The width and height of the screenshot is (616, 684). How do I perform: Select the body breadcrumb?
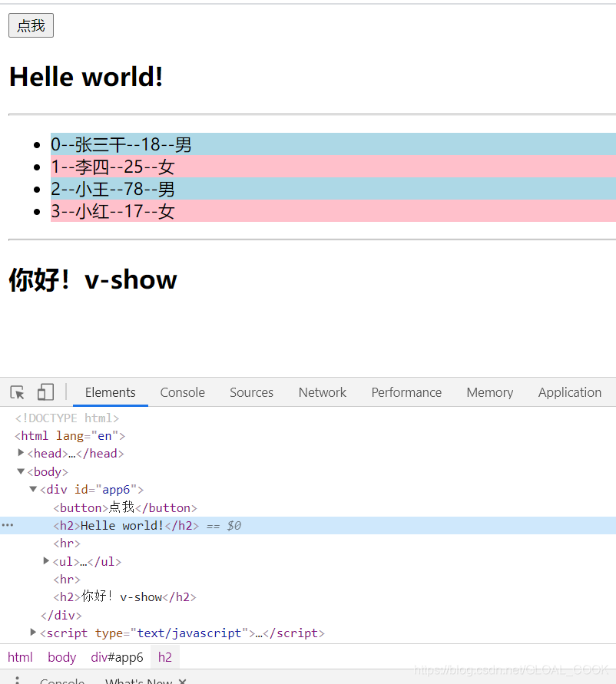tap(62, 657)
